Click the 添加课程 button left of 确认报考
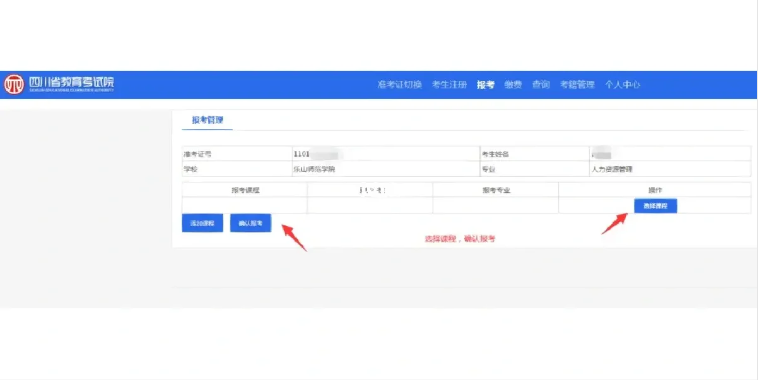Image resolution: width=758 pixels, height=380 pixels. click(x=202, y=223)
